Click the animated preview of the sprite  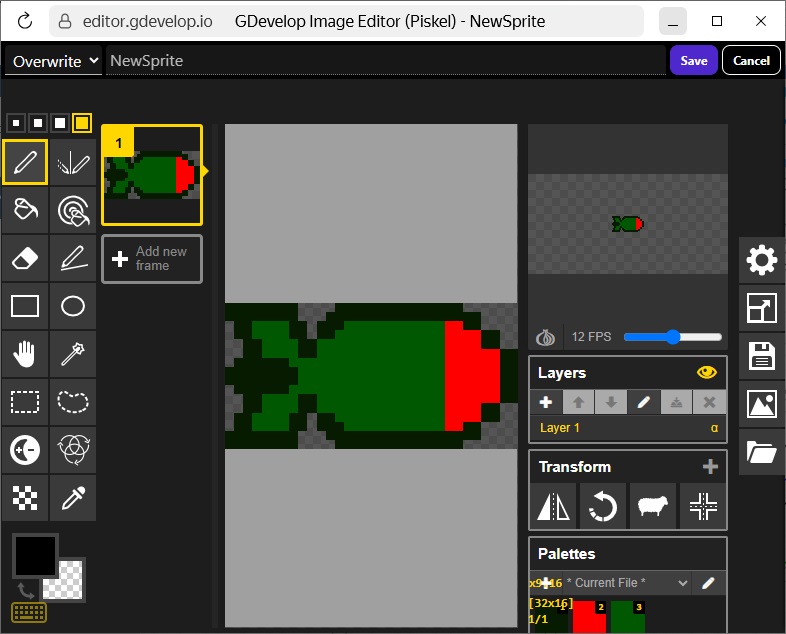(628, 224)
